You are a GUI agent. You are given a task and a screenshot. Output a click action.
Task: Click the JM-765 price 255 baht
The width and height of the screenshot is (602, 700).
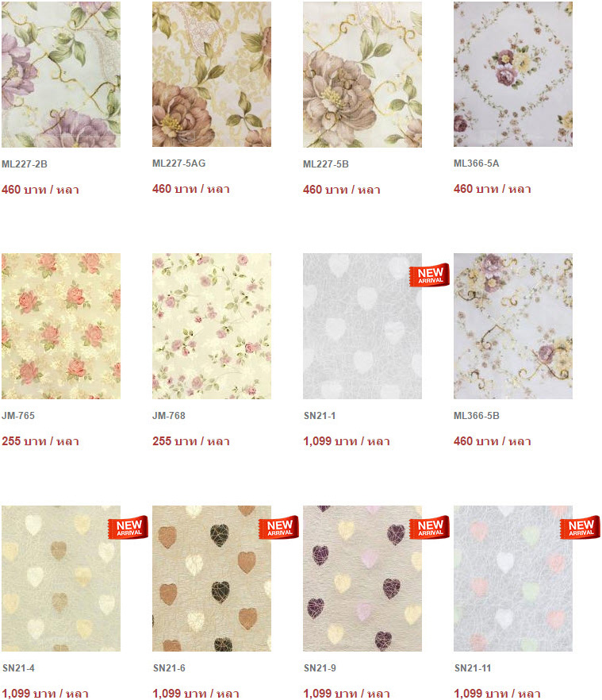click(40, 441)
